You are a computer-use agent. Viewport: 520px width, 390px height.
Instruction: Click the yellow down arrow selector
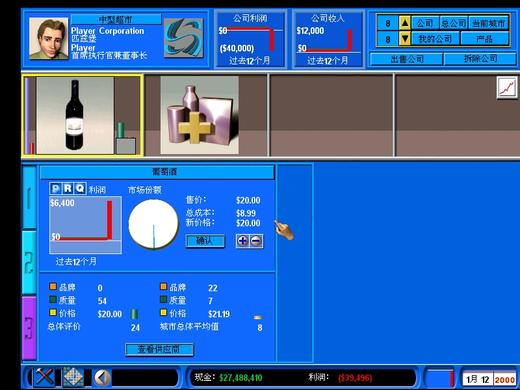point(405,39)
